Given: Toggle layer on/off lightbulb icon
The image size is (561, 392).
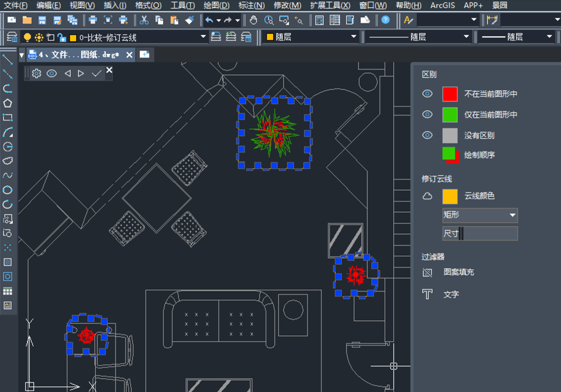Looking at the screenshot, I should pyautogui.click(x=27, y=37).
